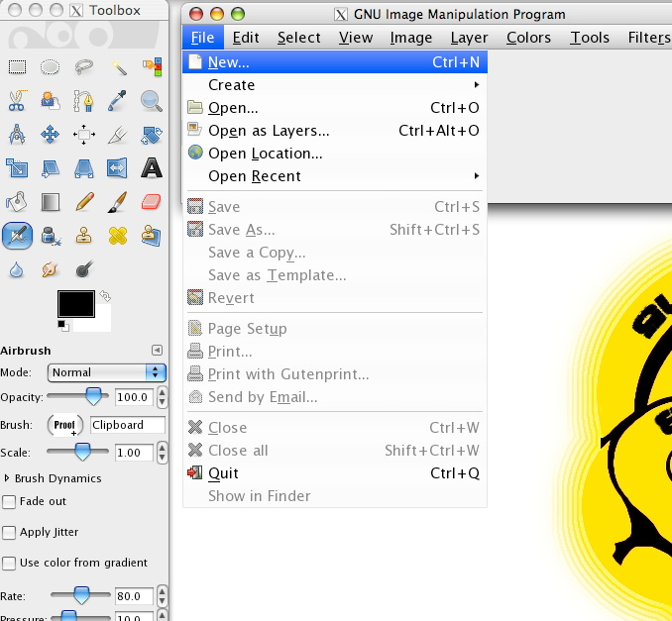Choose Quit from the File menu
The width and height of the screenshot is (672, 621).
(335, 473)
